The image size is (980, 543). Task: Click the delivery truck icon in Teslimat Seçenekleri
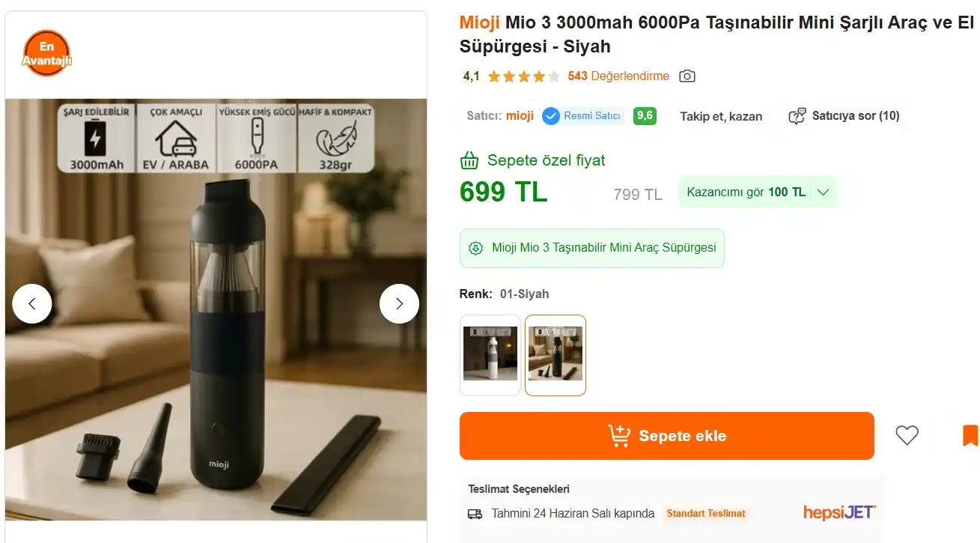[474, 513]
